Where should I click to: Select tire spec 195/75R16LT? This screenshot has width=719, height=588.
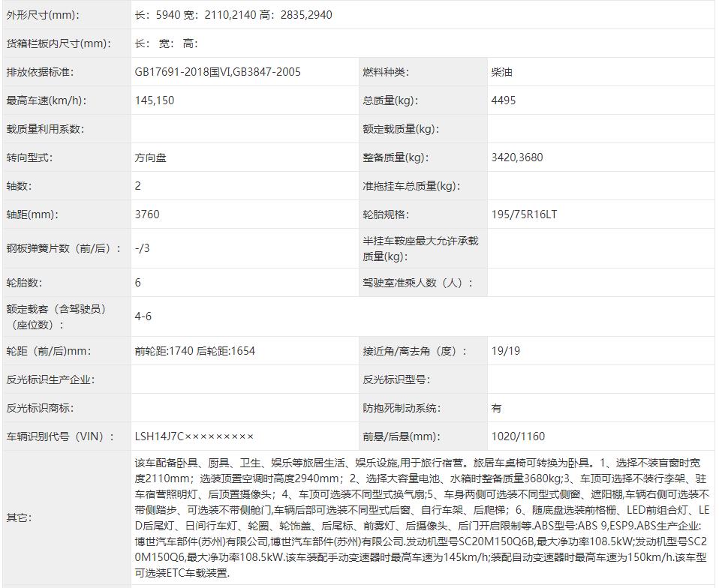coord(524,214)
